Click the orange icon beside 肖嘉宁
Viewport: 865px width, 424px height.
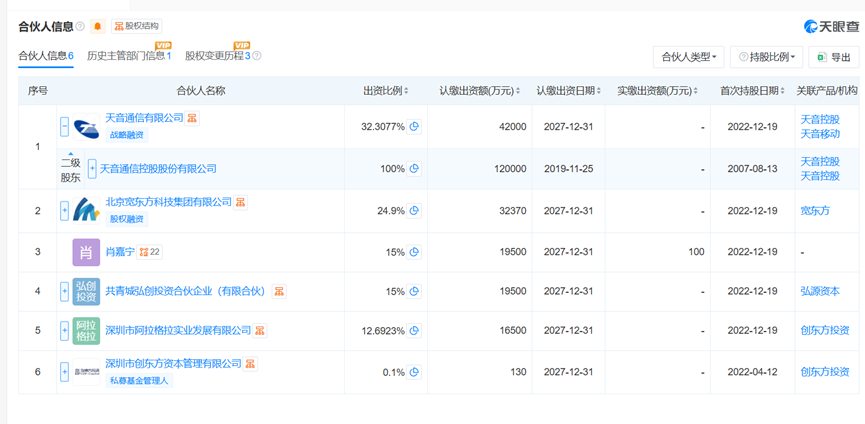142,251
